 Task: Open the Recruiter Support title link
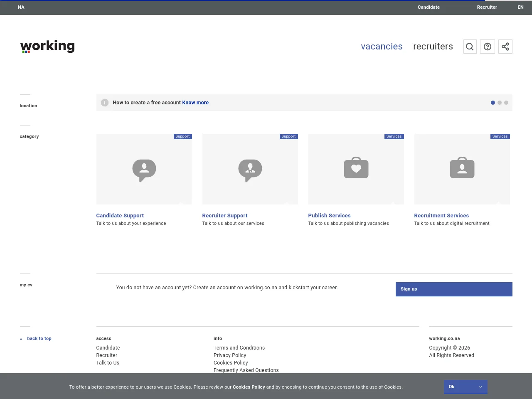tap(225, 215)
